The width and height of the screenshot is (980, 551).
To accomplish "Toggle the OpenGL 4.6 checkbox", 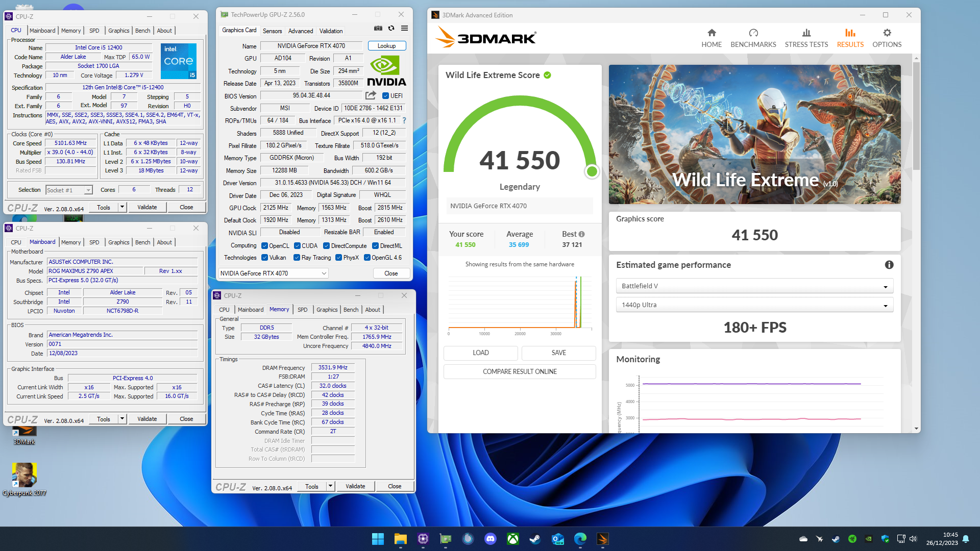I will [367, 258].
